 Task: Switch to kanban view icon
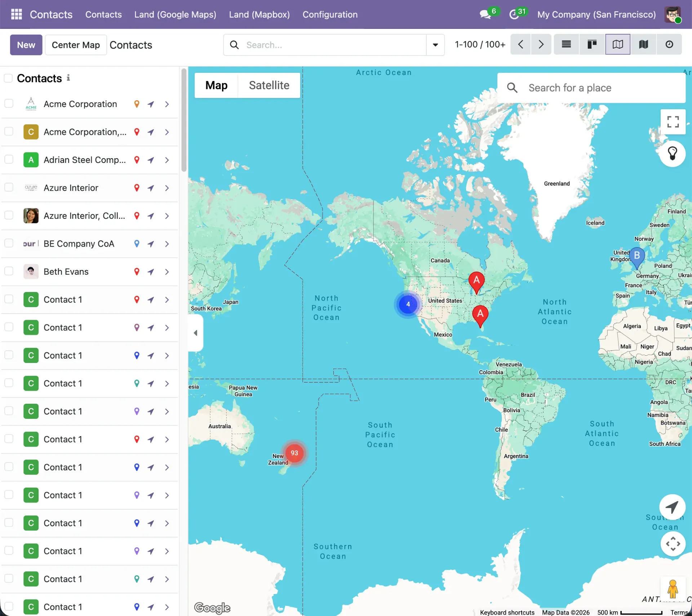click(x=592, y=44)
